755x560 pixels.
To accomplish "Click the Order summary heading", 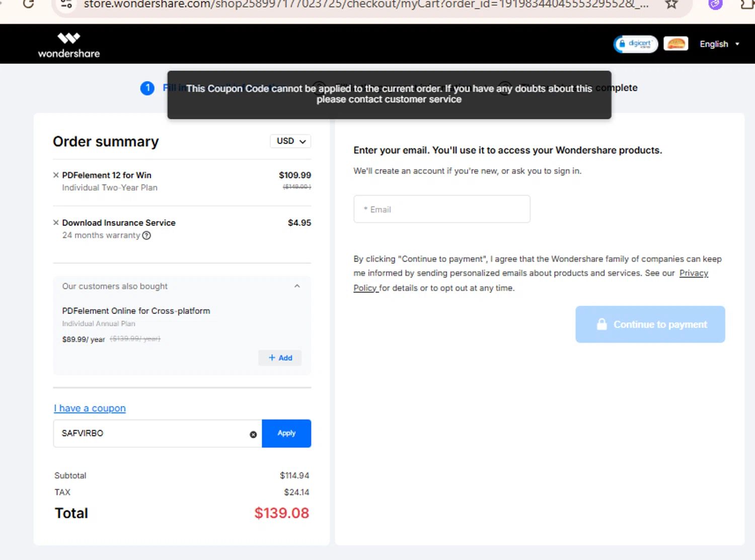I will pyautogui.click(x=106, y=141).
